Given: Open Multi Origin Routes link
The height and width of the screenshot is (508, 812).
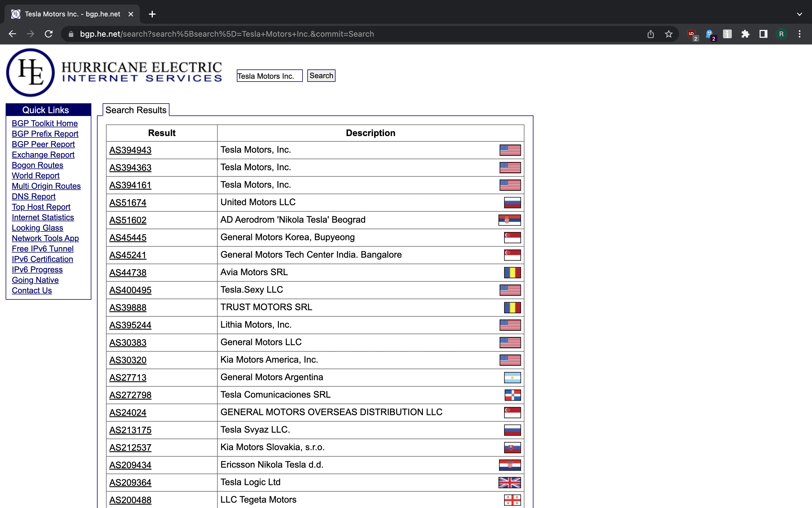Looking at the screenshot, I should [x=46, y=186].
